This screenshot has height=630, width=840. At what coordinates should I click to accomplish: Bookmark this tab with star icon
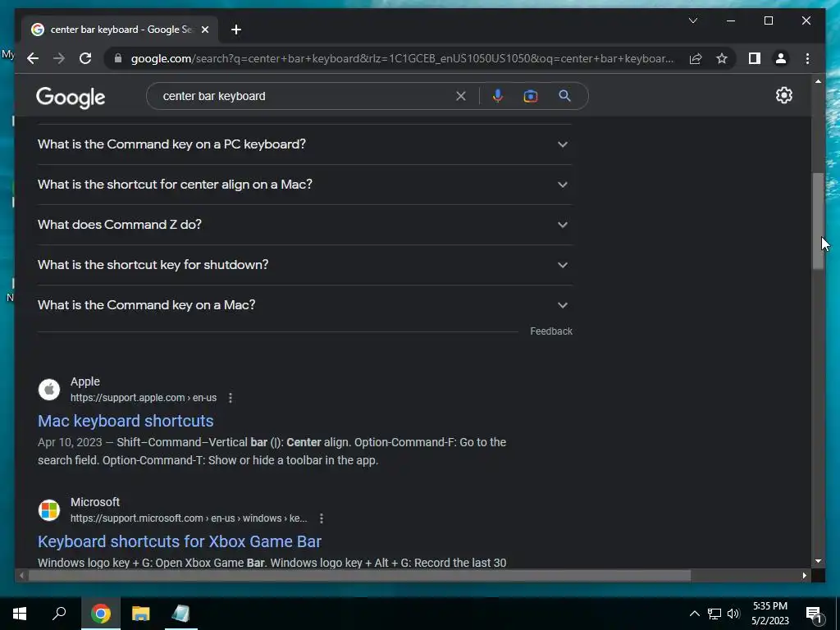coord(722,58)
